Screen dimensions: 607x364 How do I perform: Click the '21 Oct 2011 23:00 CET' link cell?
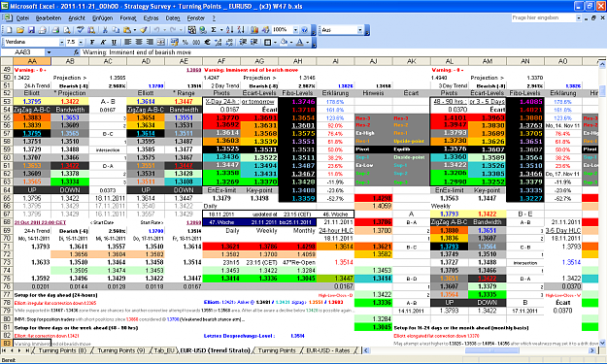tap(40, 222)
